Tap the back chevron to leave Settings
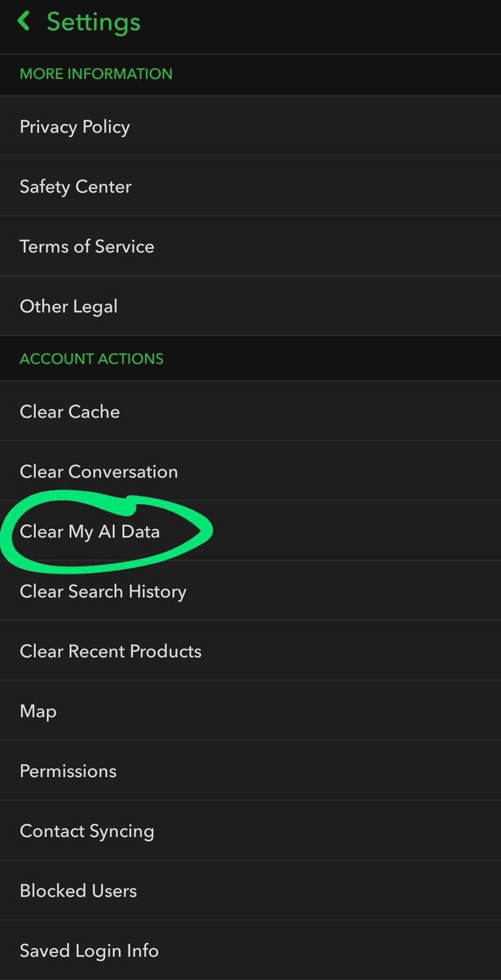This screenshot has width=501, height=980. (x=23, y=20)
